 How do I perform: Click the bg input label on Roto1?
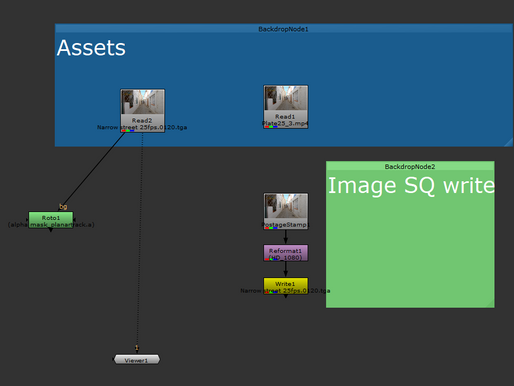point(63,206)
